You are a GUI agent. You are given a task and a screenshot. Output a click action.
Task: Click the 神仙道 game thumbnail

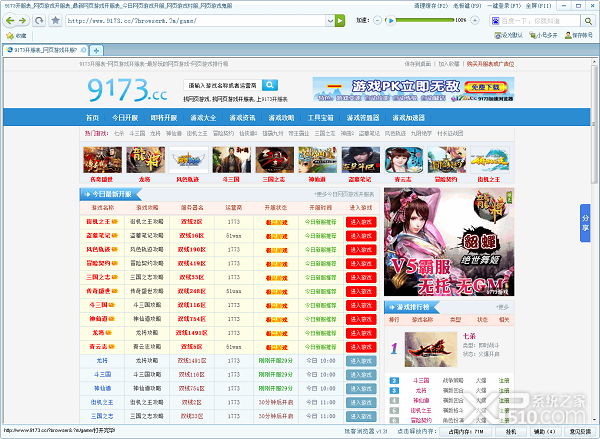click(x=318, y=160)
